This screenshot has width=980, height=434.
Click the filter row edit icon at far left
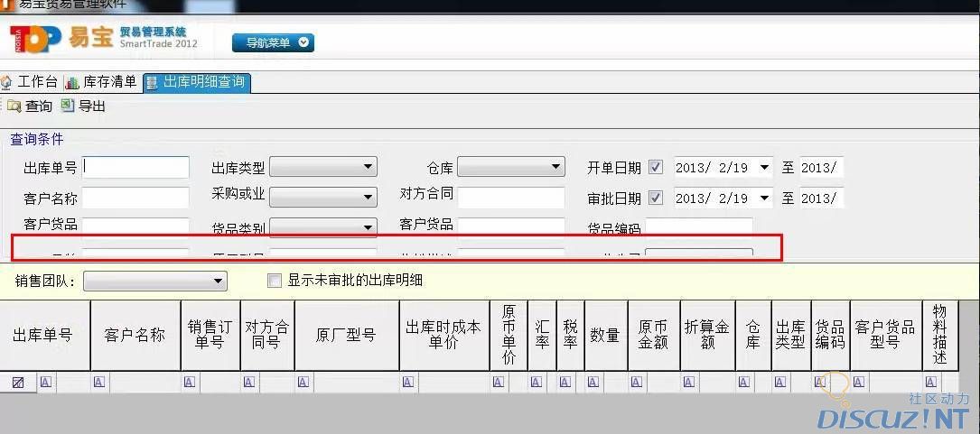click(x=18, y=383)
